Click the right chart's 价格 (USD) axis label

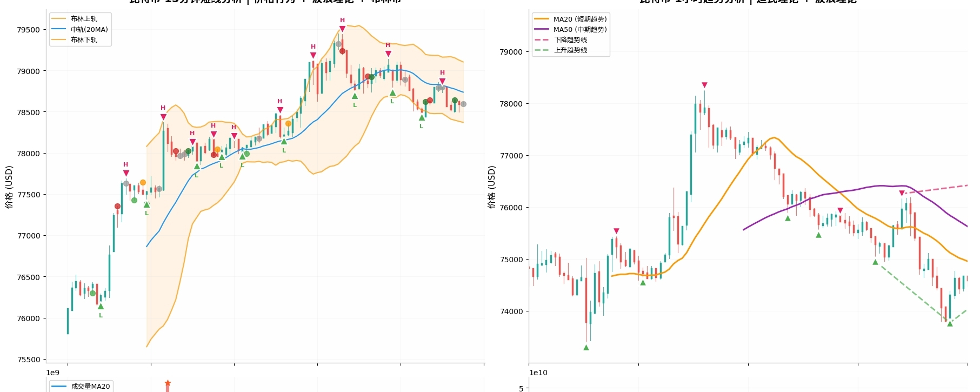click(491, 187)
